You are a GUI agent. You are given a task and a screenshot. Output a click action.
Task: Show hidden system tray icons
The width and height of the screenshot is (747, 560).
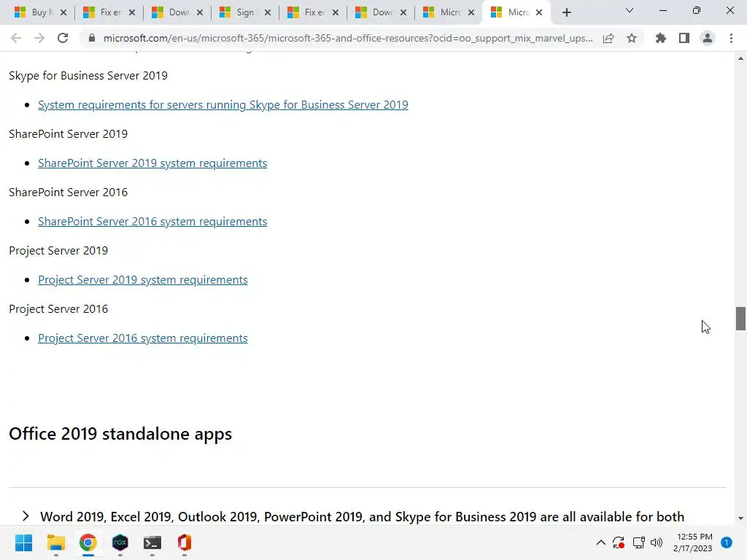tap(601, 542)
